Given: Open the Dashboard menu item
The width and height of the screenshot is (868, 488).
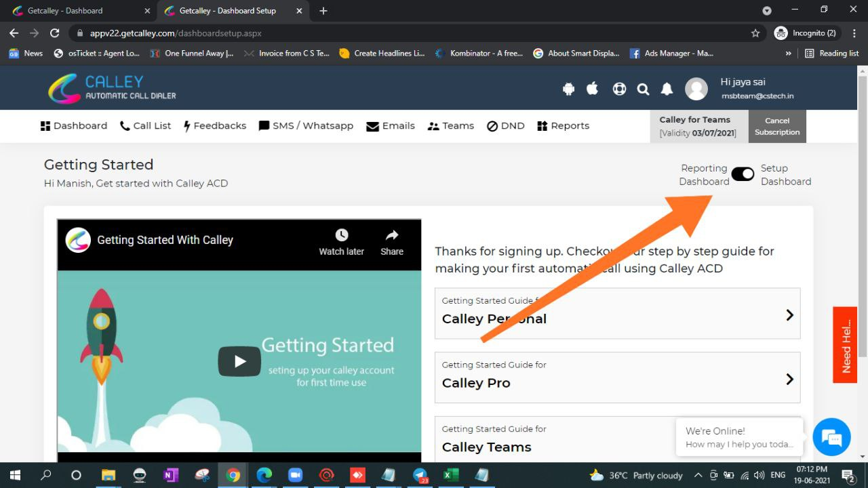Looking at the screenshot, I should point(74,125).
